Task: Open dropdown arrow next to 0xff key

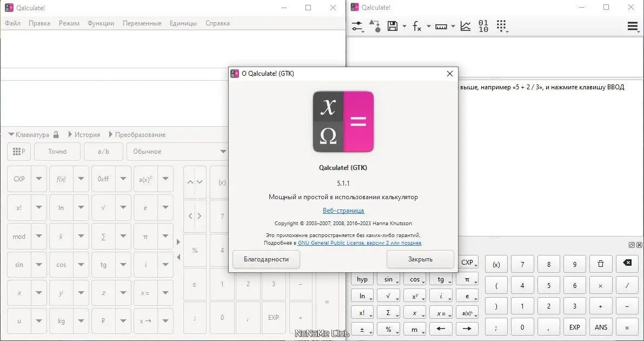Action: pos(123,179)
